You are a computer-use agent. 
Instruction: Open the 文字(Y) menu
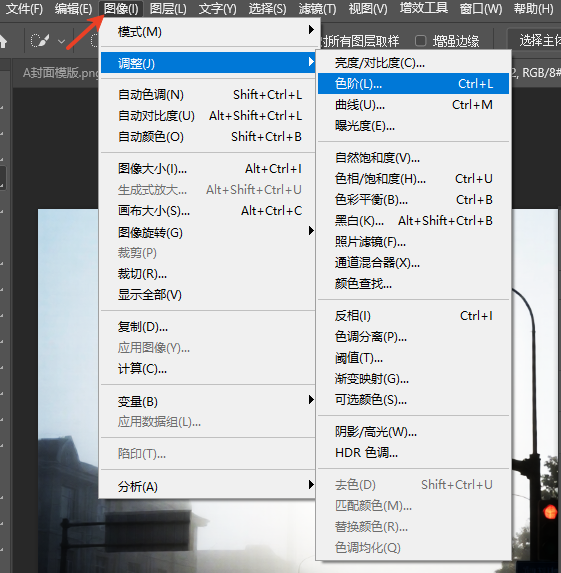tap(217, 8)
